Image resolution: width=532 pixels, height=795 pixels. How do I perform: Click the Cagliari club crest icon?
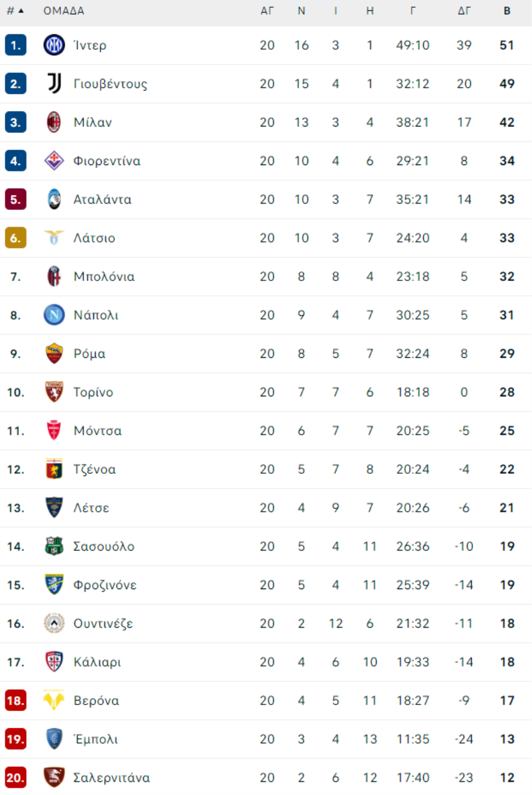click(x=54, y=661)
